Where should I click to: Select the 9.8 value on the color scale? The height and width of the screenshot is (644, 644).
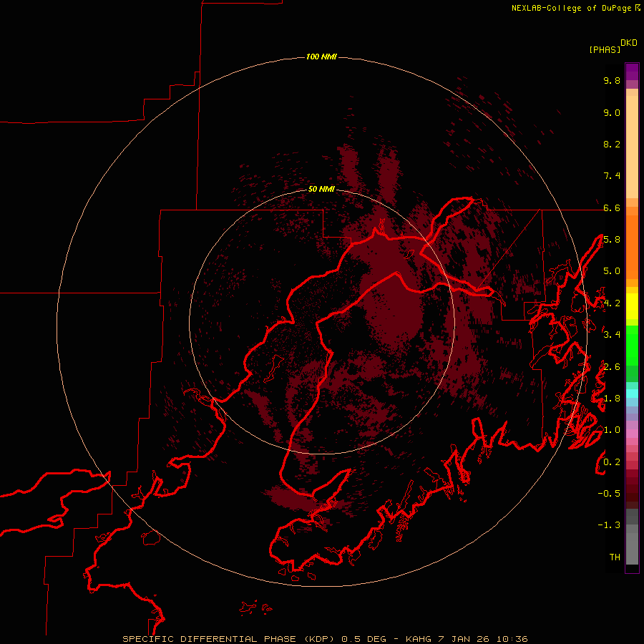612,80
